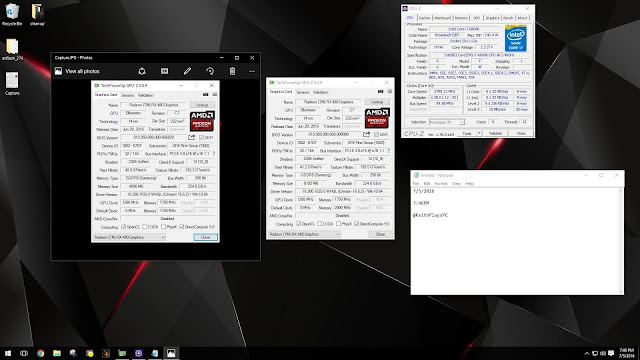This screenshot has width=640, height=360.
Task: Open the Format menu in Notepad
Action: coord(441,184)
